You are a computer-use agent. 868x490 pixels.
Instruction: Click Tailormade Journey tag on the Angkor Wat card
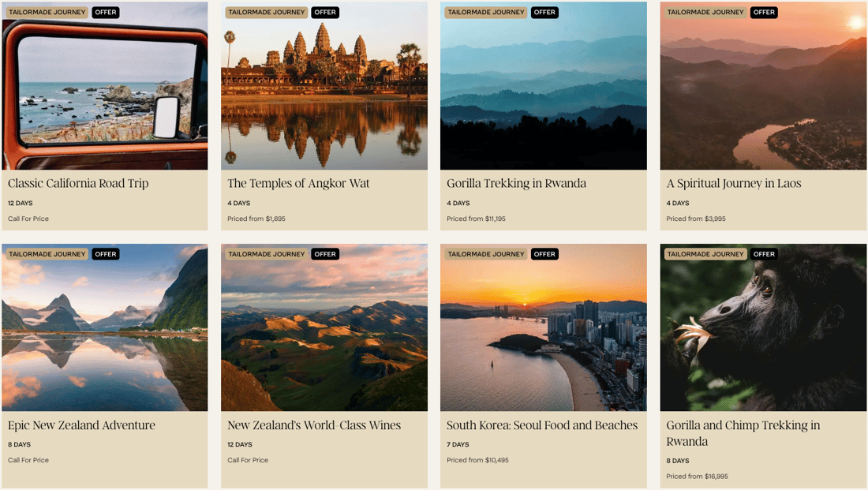pos(267,12)
